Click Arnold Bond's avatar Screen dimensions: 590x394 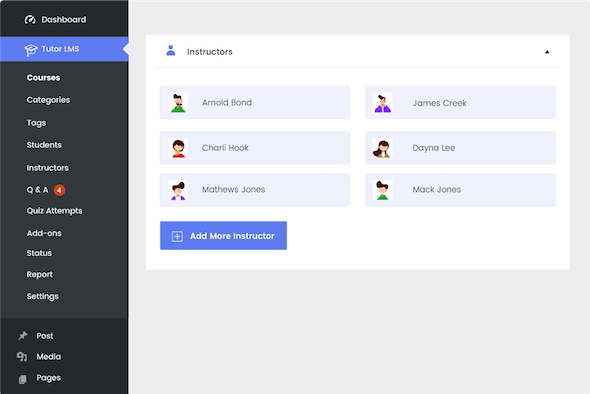[178, 103]
